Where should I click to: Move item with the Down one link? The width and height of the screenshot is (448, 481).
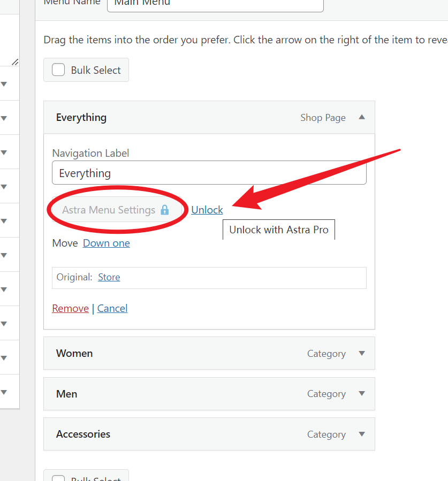[106, 243]
